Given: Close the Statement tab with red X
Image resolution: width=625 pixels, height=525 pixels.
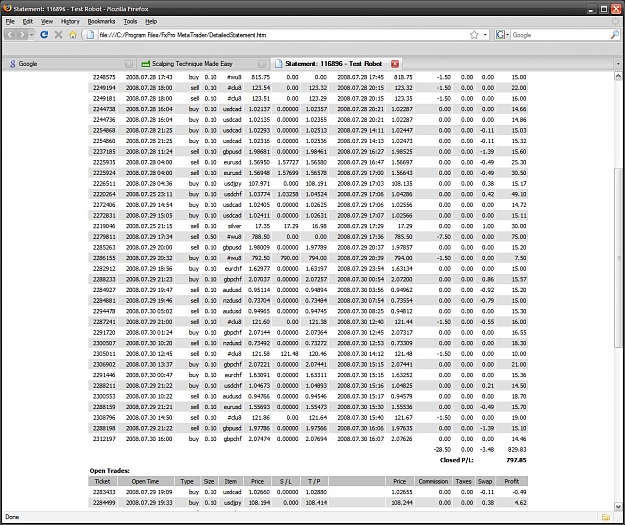Looking at the screenshot, I should coord(395,64).
